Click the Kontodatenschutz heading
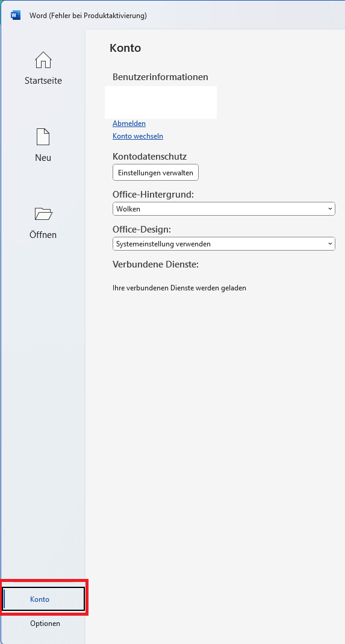The image size is (345, 644). pyautogui.click(x=149, y=156)
